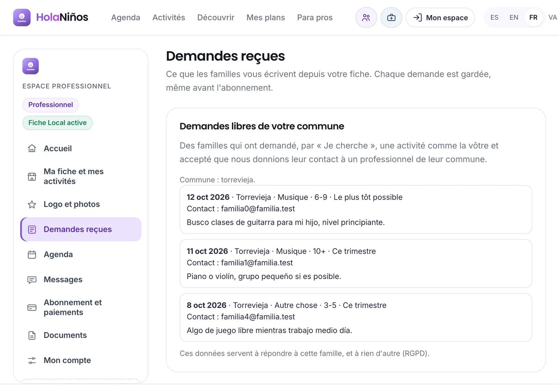Image resolution: width=559 pixels, height=392 pixels.
Task: Click the file icon for Documents
Action: [32, 335]
